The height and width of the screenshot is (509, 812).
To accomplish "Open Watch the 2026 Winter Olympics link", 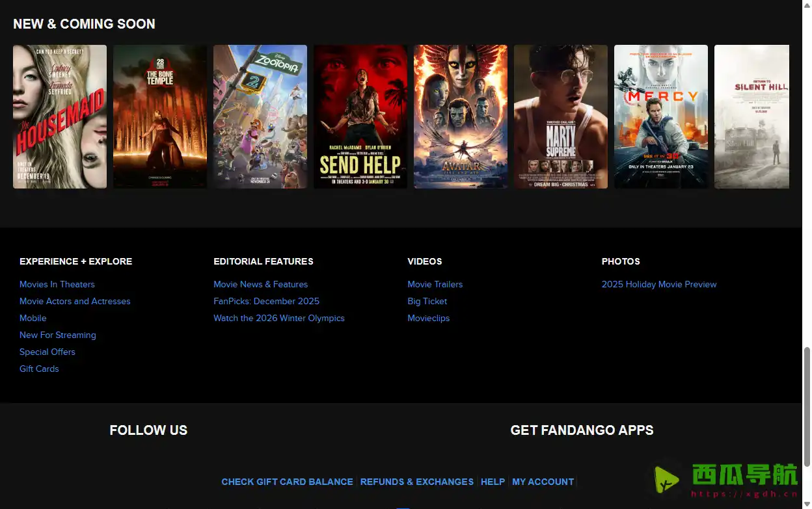I will (279, 318).
